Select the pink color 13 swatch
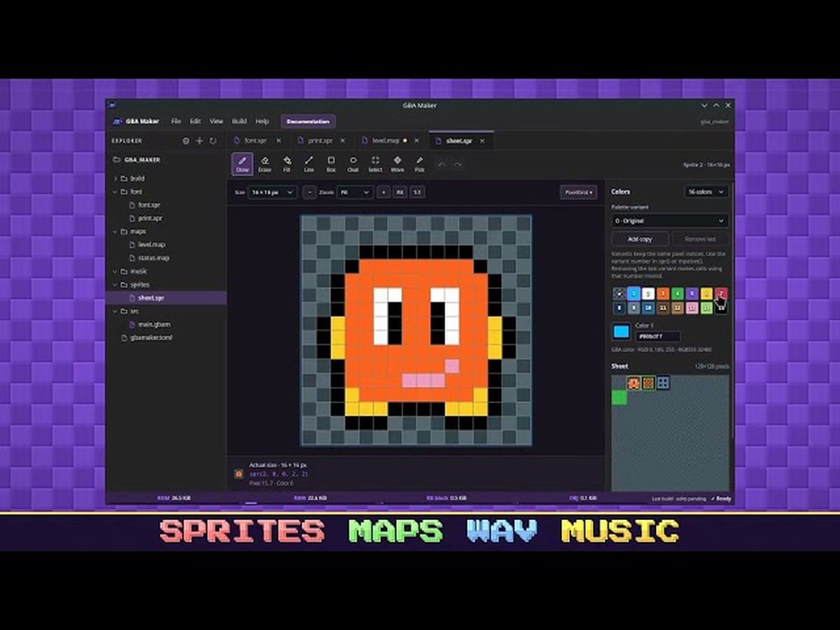 coord(692,308)
